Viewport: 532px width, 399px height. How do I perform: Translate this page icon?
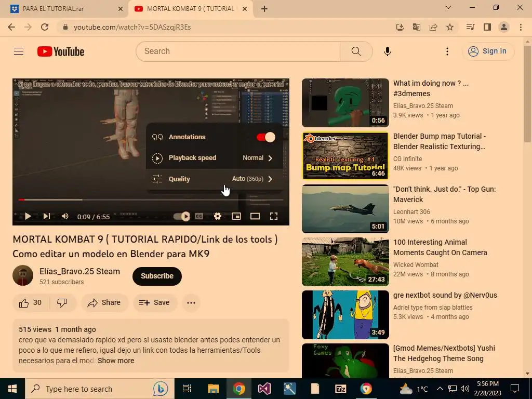pyautogui.click(x=417, y=27)
